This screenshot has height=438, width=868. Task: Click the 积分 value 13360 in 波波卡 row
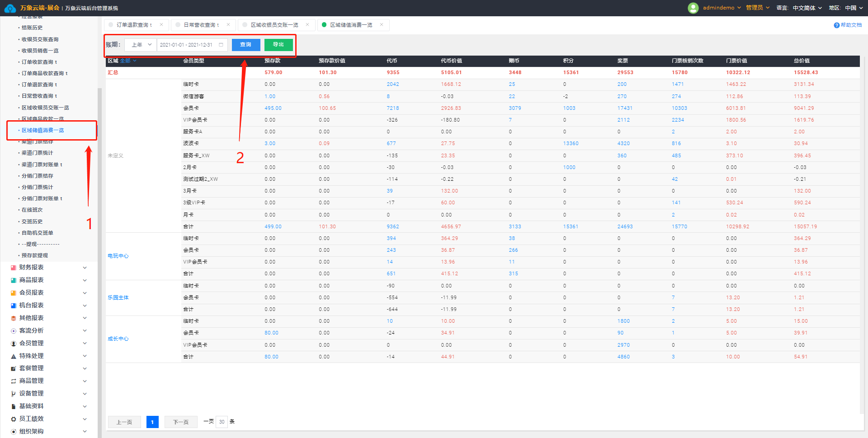pyautogui.click(x=571, y=143)
